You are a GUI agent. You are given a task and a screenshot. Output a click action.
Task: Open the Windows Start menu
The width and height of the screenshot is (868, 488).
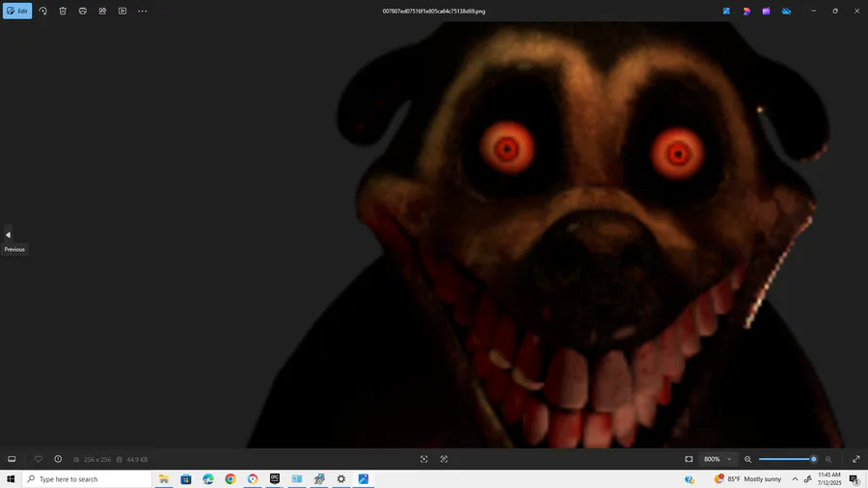[11, 479]
